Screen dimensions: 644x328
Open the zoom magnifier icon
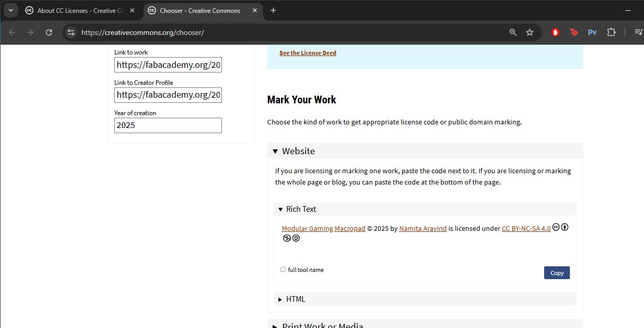click(513, 32)
